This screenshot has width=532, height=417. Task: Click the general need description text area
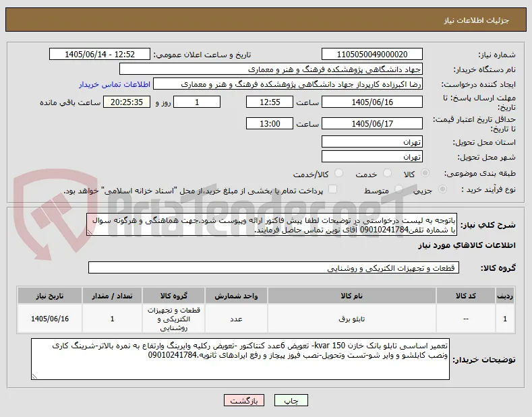tap(272, 224)
